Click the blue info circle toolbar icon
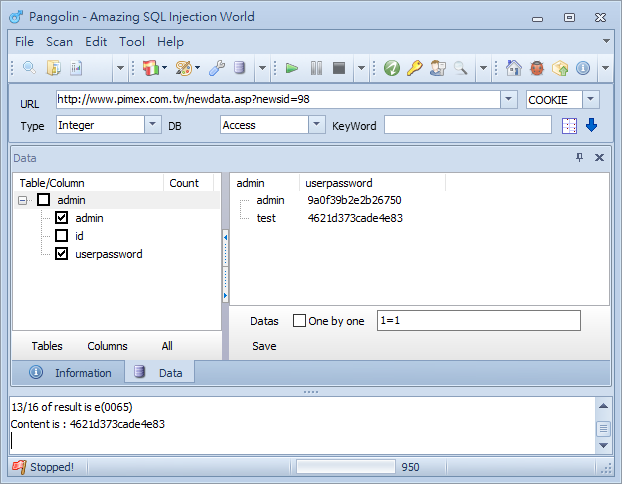Viewport: 622px width, 484px height. (583, 68)
